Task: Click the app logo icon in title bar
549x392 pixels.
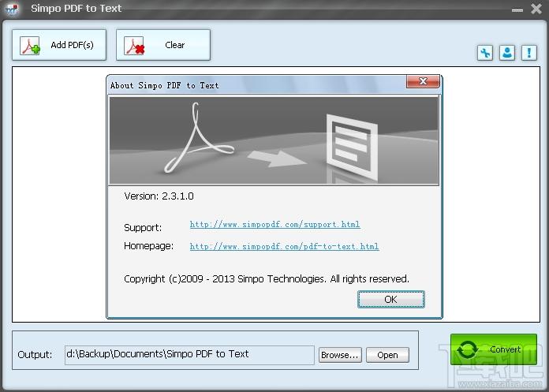Action: pos(12,9)
